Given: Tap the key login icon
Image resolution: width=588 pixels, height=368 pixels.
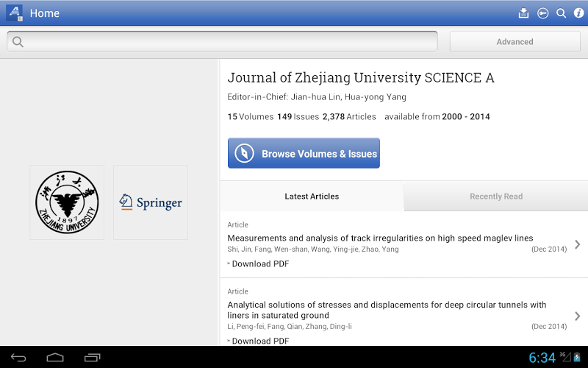Looking at the screenshot, I should pos(542,13).
